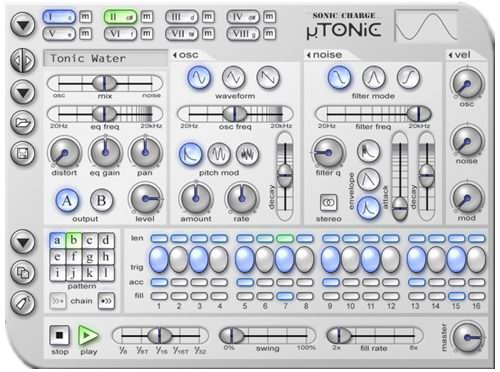The height and width of the screenshot is (372, 500).
Task: Switch to pattern c
Action: (x=90, y=240)
